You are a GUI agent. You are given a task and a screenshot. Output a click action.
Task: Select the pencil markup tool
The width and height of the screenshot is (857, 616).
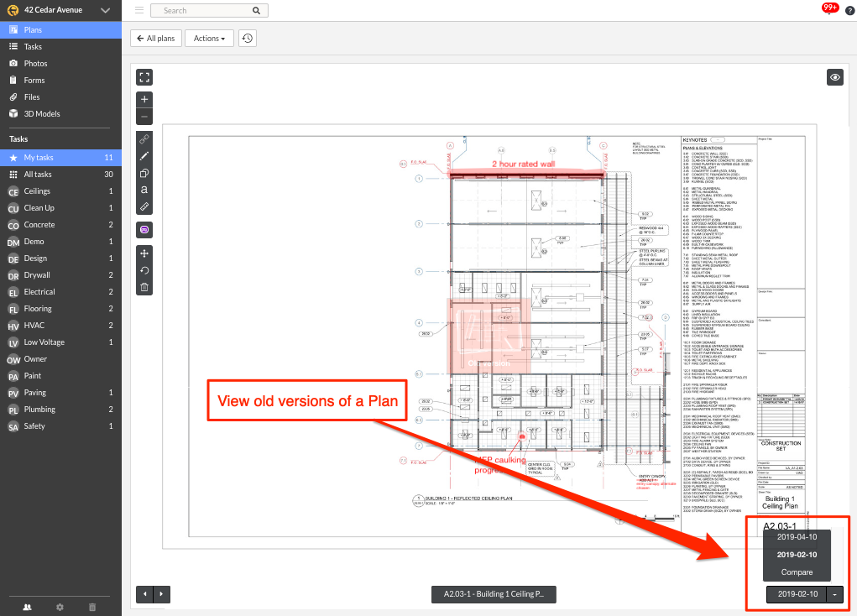point(144,156)
